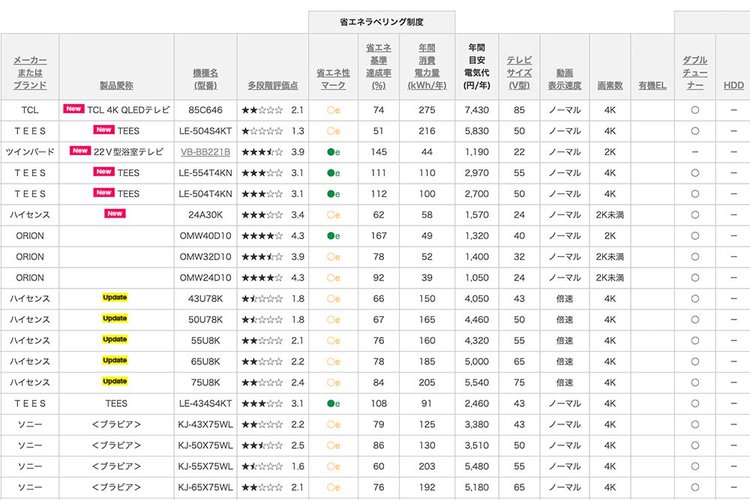Click orange energy mark in 85C646 row
This screenshot has width=750, height=500.
point(333,110)
